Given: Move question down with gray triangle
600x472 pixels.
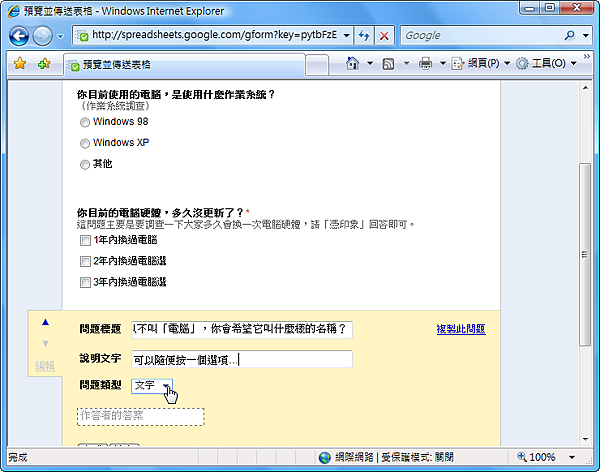Looking at the screenshot, I should (x=46, y=343).
